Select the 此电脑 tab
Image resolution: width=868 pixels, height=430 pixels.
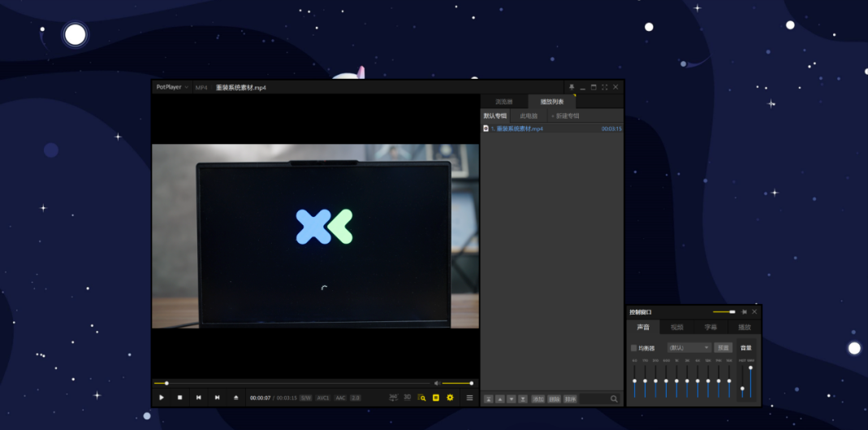tap(529, 115)
